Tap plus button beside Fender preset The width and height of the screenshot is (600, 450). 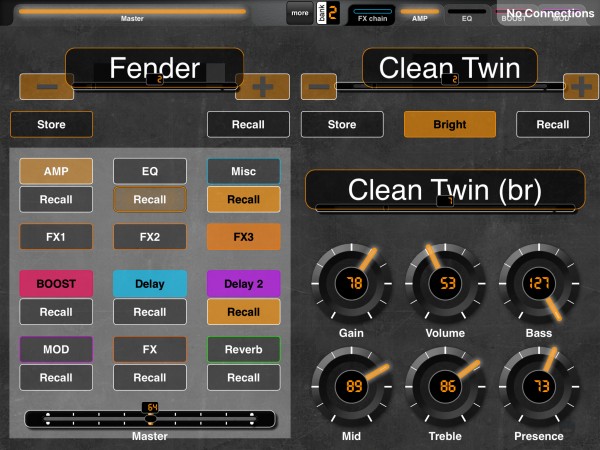pos(262,86)
